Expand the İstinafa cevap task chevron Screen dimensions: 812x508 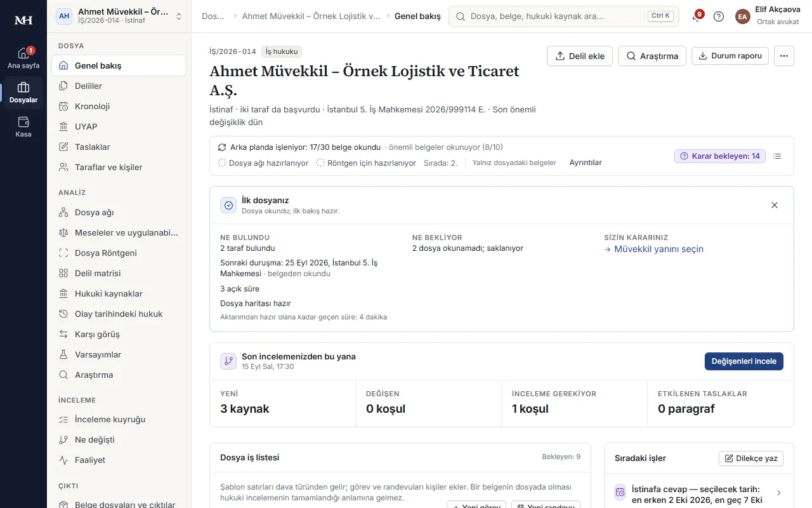pos(779,493)
